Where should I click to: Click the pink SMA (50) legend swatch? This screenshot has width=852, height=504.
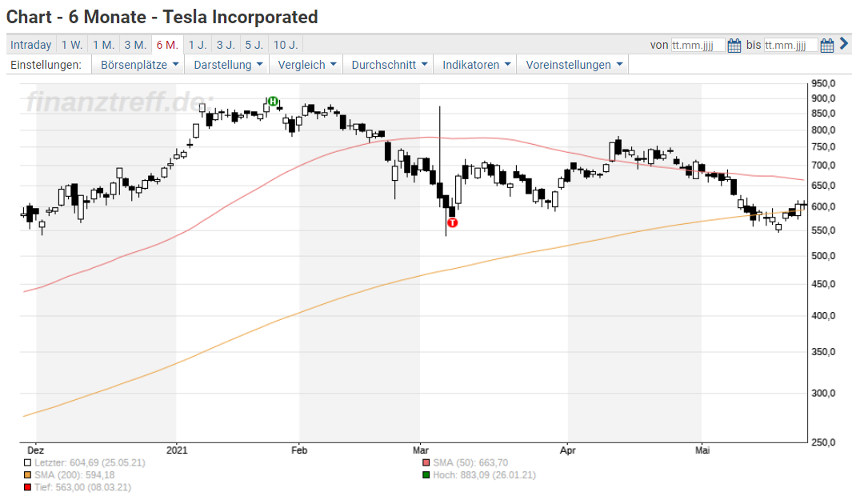point(426,463)
